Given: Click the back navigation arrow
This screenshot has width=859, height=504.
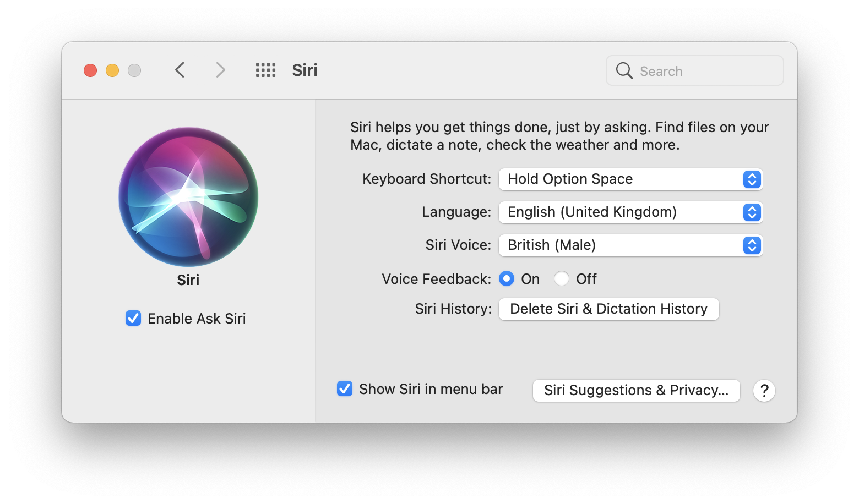Looking at the screenshot, I should (180, 70).
